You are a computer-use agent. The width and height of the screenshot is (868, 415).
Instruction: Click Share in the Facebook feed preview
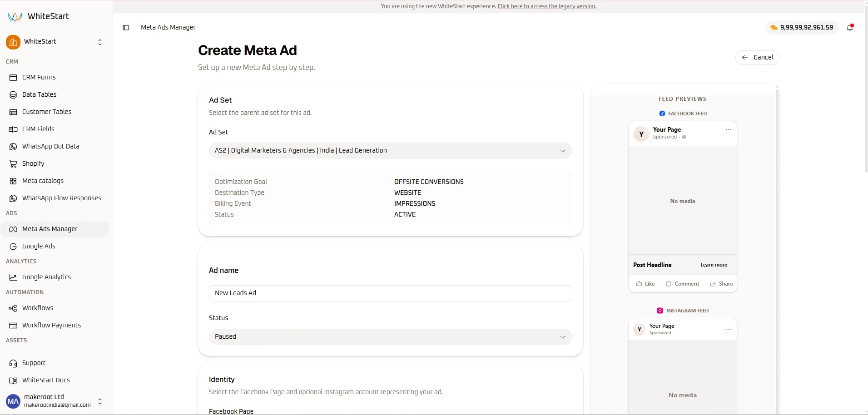pos(721,284)
